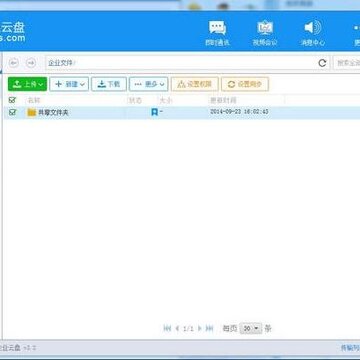Select the 共享文件夹 folder name
The height and width of the screenshot is (360, 360).
[x=53, y=113]
